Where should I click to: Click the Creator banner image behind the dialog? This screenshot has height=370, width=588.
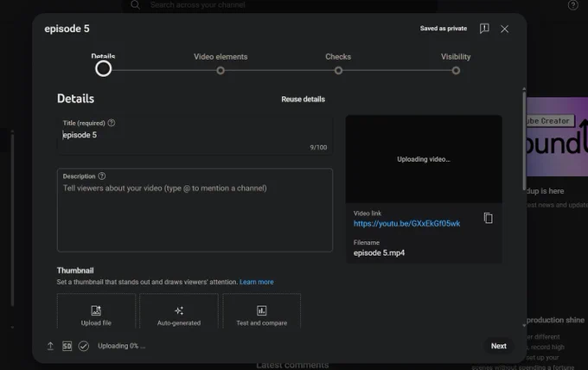tap(557, 137)
